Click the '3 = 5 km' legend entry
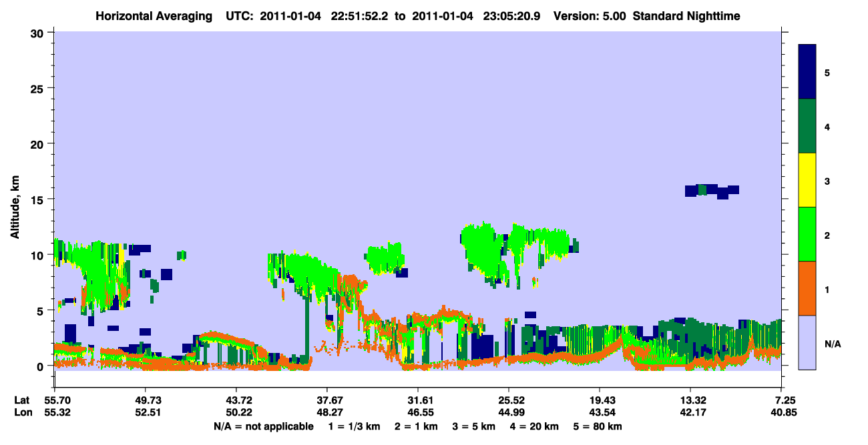This screenshot has width=868, height=445. coord(474,426)
